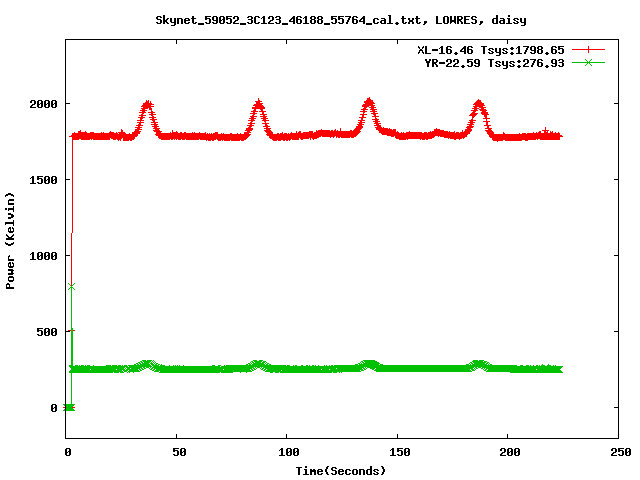Click the red peak near 87 seconds
640x480 pixels.
(x=258, y=104)
